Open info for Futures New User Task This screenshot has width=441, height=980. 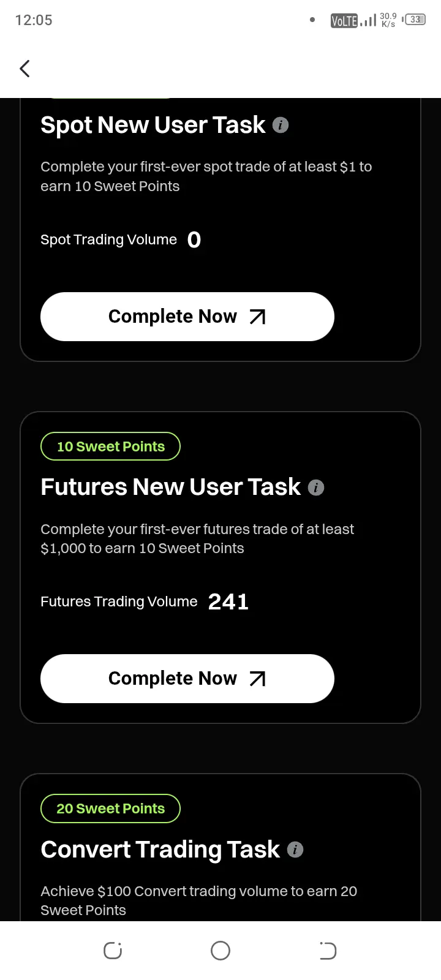click(316, 488)
